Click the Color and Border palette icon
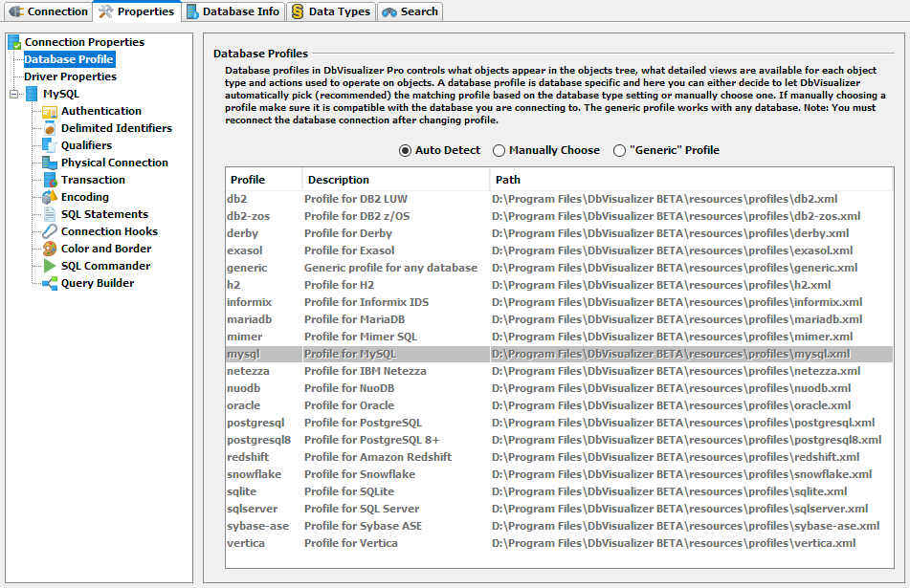Screen dimensions: 910x588 [50, 250]
